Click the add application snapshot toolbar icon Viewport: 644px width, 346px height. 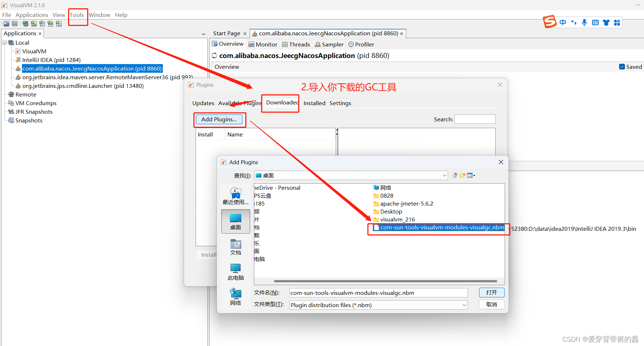pyautogui.click(x=59, y=24)
